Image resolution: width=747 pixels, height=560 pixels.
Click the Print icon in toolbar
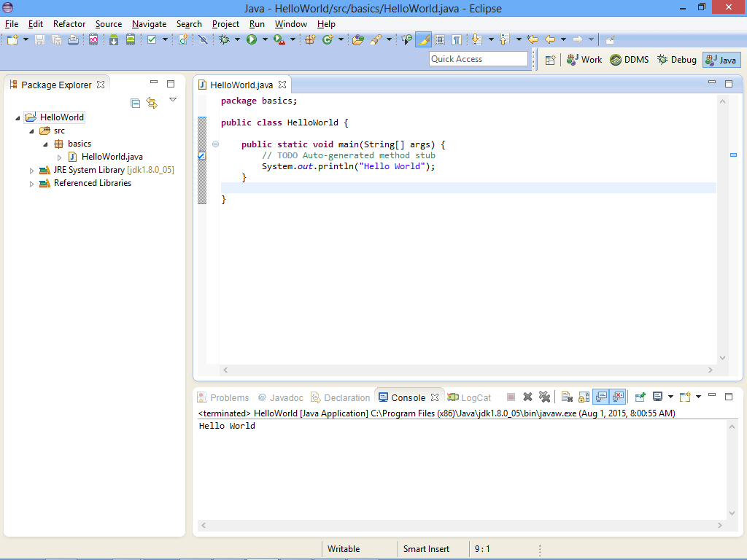pyautogui.click(x=73, y=40)
